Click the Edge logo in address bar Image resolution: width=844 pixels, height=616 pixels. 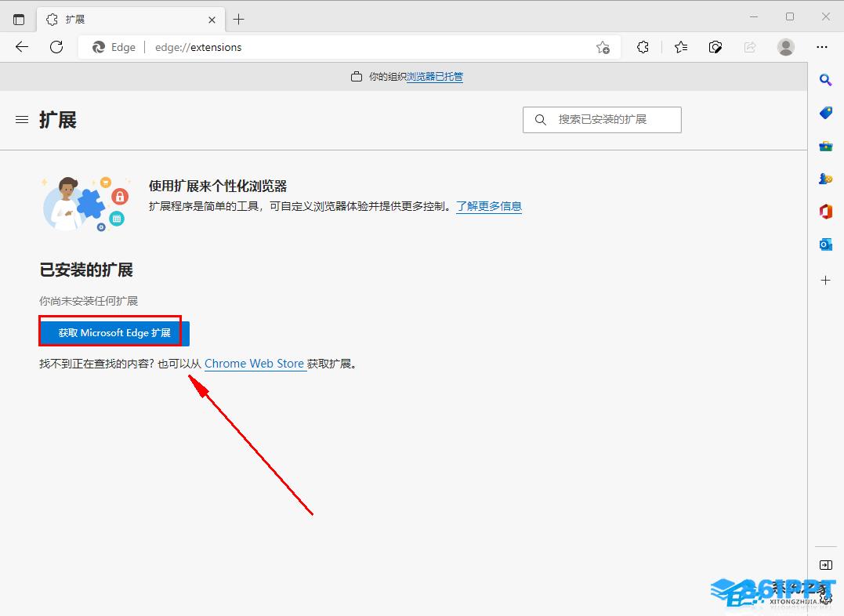[x=99, y=47]
